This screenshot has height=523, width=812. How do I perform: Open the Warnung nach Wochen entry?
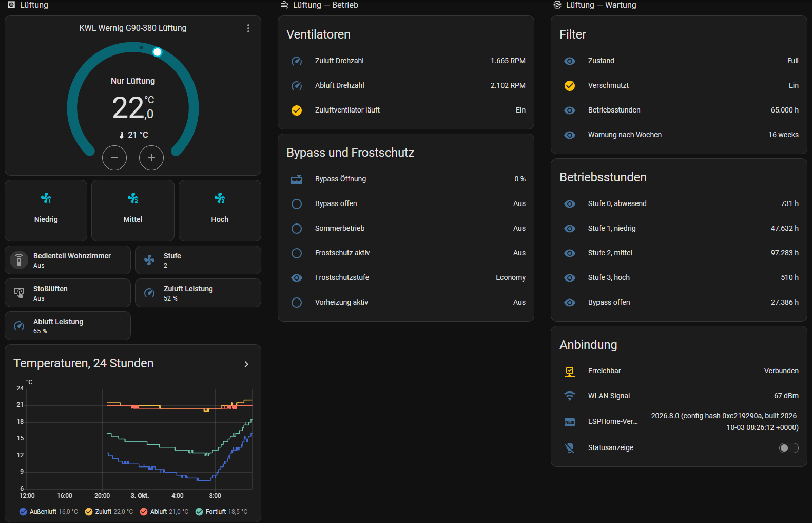click(679, 135)
